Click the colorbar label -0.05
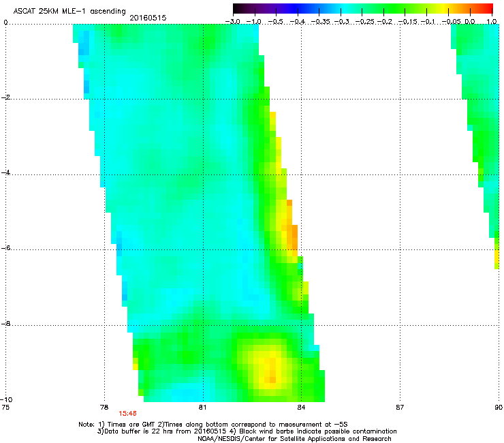Viewport: 504px width, 443px height. [x=451, y=22]
